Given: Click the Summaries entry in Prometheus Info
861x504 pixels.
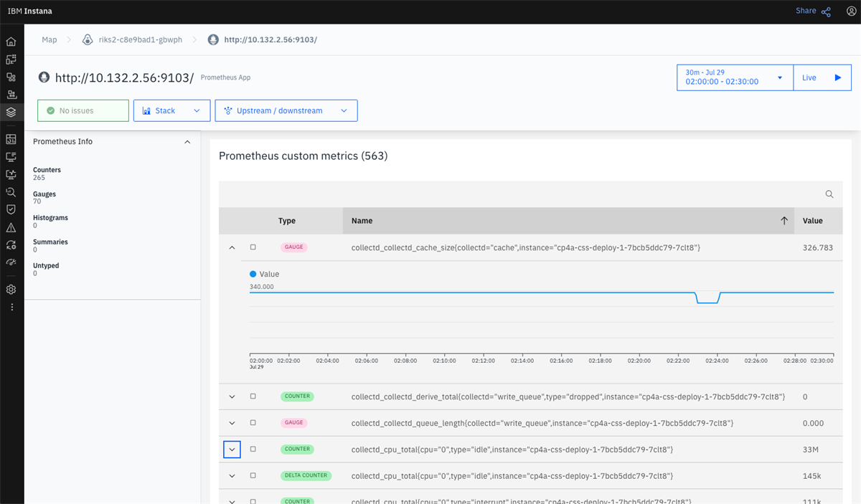Looking at the screenshot, I should (50, 246).
